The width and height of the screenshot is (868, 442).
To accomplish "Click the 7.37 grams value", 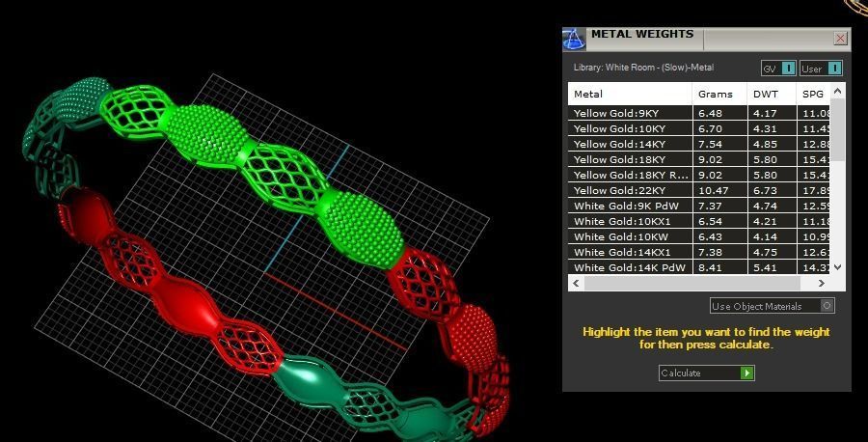I will [710, 207].
